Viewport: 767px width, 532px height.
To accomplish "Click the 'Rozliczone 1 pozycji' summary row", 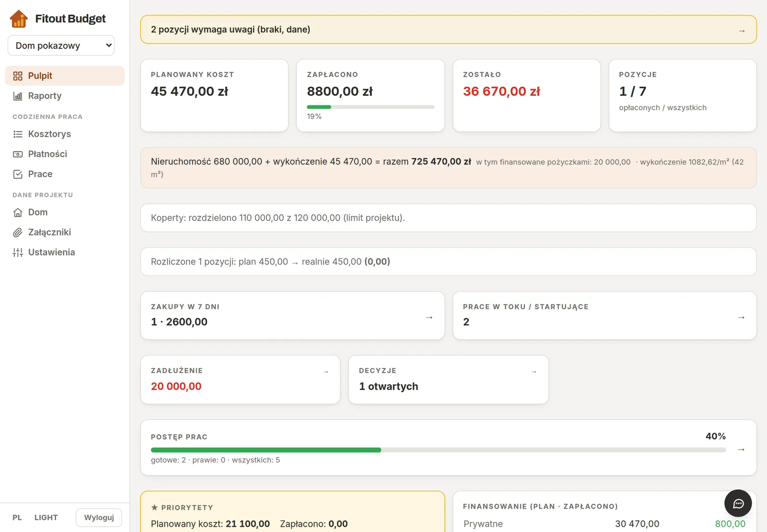I will coord(448,262).
